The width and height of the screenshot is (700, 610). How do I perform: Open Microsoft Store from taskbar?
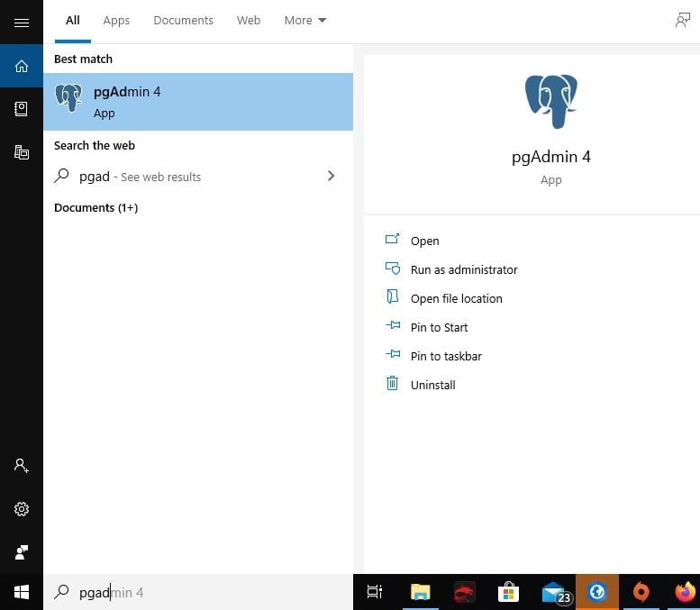(508, 592)
